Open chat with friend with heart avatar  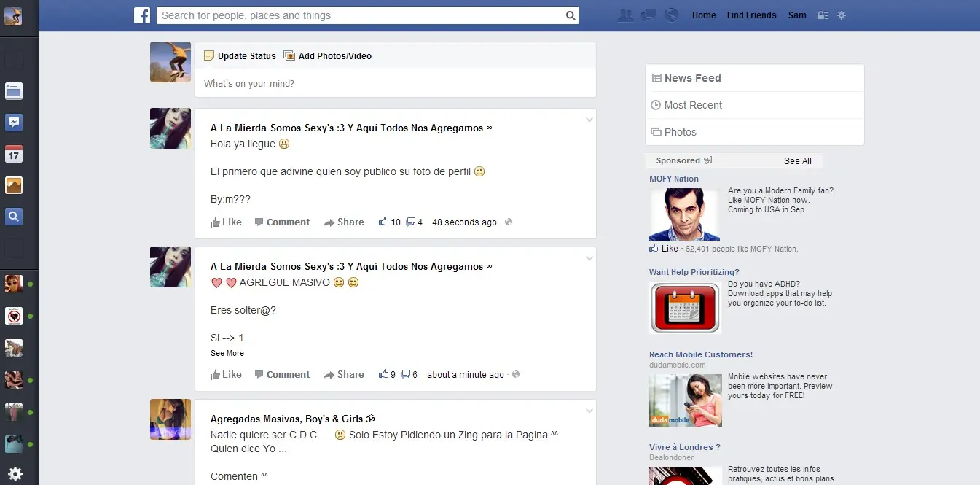[14, 316]
